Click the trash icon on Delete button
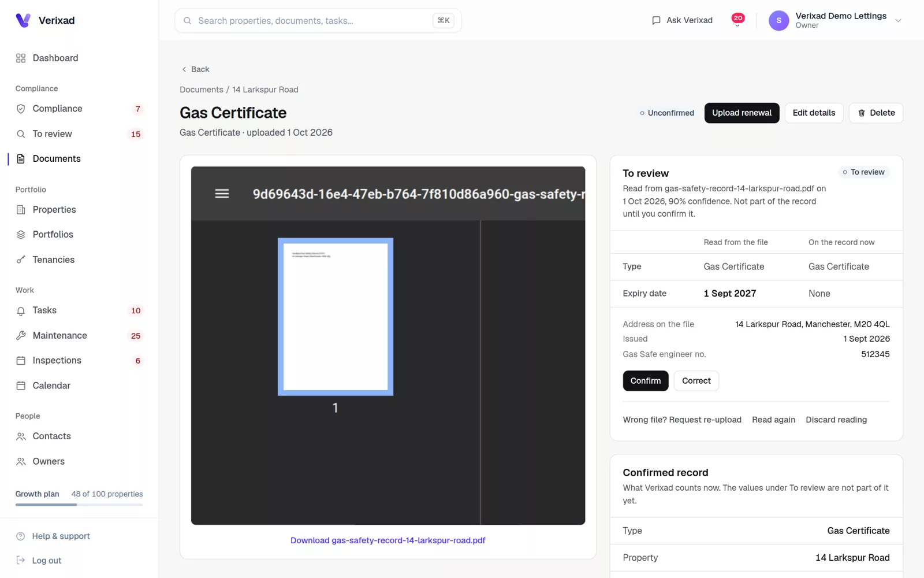This screenshot has width=924, height=578. click(x=862, y=113)
